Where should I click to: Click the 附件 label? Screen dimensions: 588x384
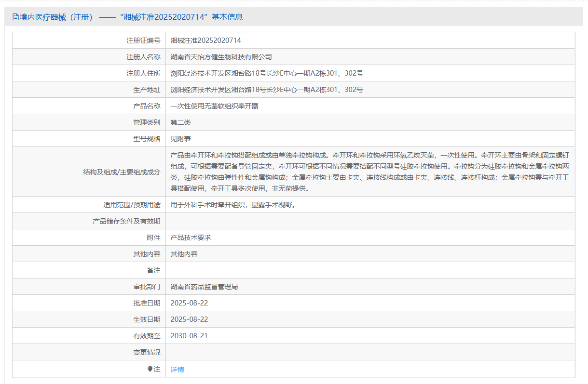tap(153, 238)
